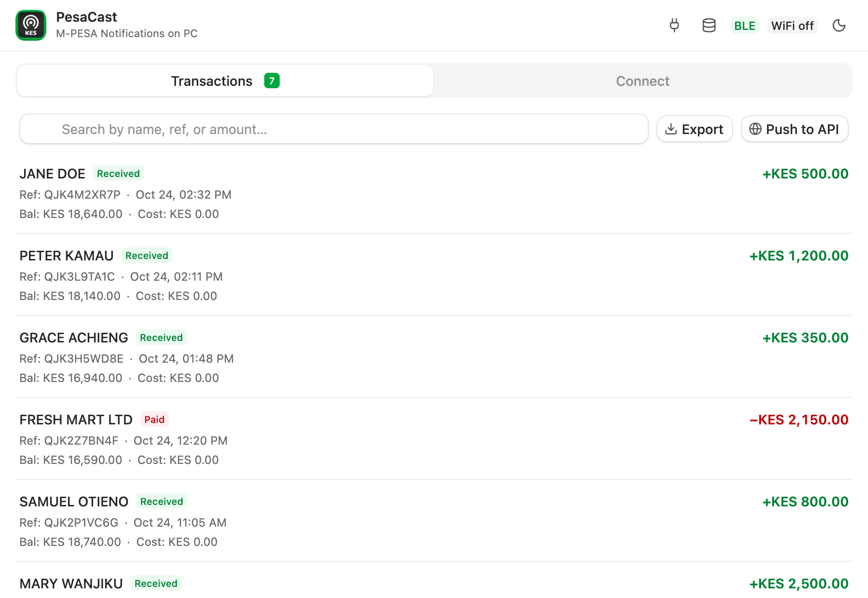Switch to the Transactions tab
This screenshot has height=598, width=868.
(x=225, y=81)
